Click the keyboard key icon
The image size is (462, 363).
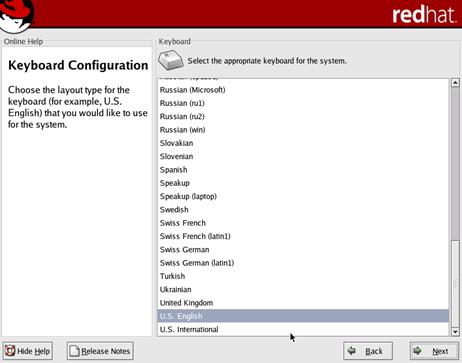(x=170, y=60)
